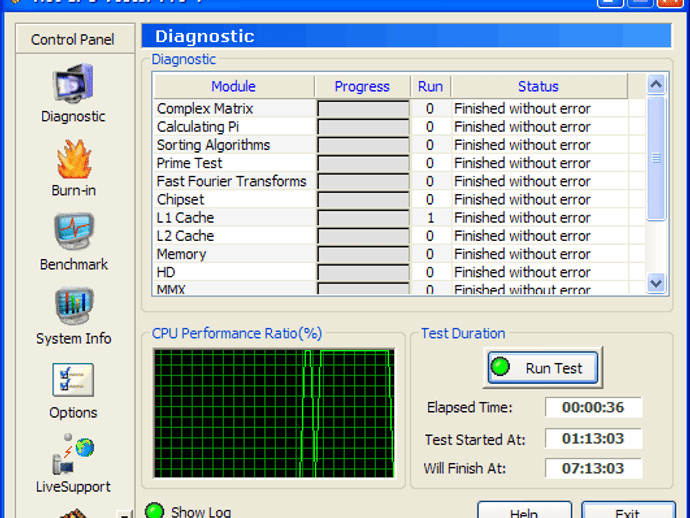Screen dimensions: 690x518
Task: Open the System Info chart icon
Action: 74,305
